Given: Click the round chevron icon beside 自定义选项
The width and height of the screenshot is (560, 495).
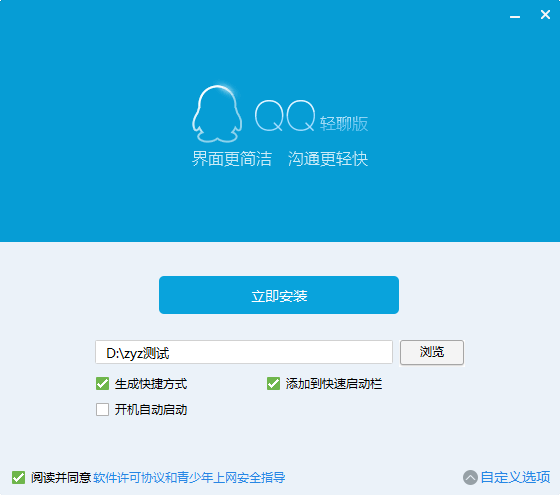Looking at the screenshot, I should (470, 478).
